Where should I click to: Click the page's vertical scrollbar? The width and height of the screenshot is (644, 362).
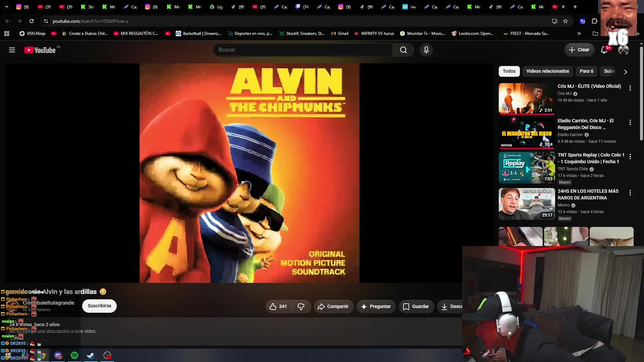click(641, 93)
